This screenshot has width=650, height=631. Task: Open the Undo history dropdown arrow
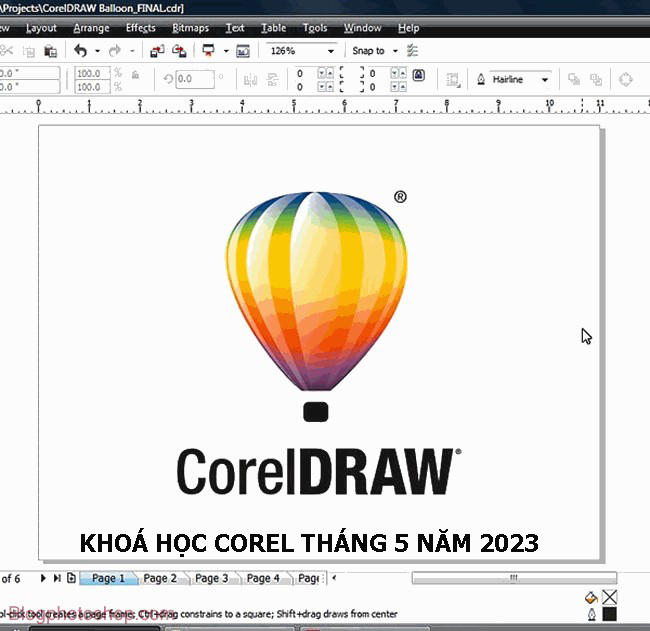(x=97, y=51)
